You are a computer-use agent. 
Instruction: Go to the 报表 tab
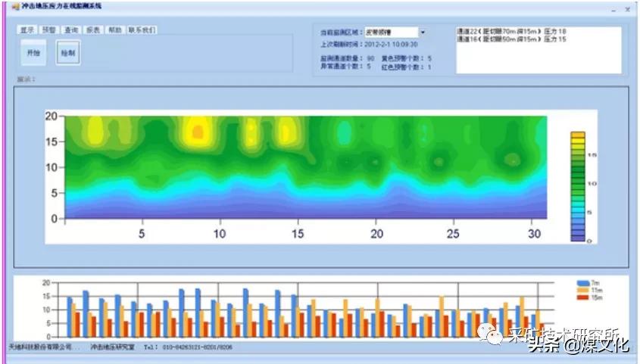coord(93,30)
